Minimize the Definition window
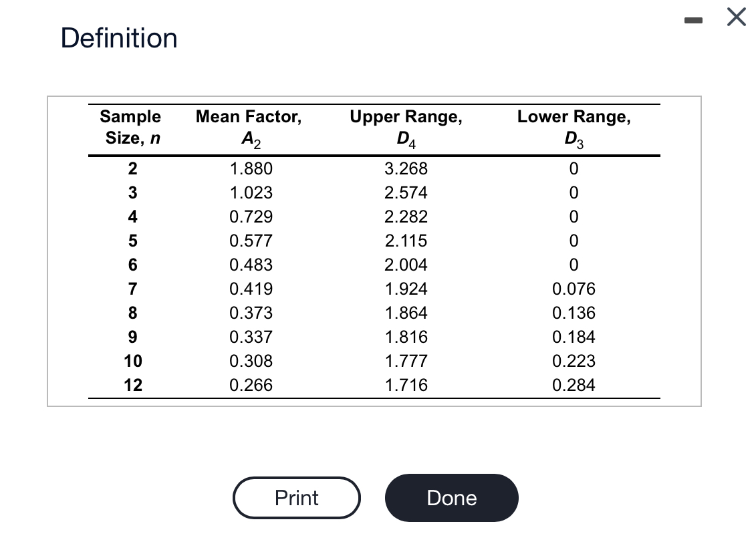The image size is (756, 556). coord(693,19)
